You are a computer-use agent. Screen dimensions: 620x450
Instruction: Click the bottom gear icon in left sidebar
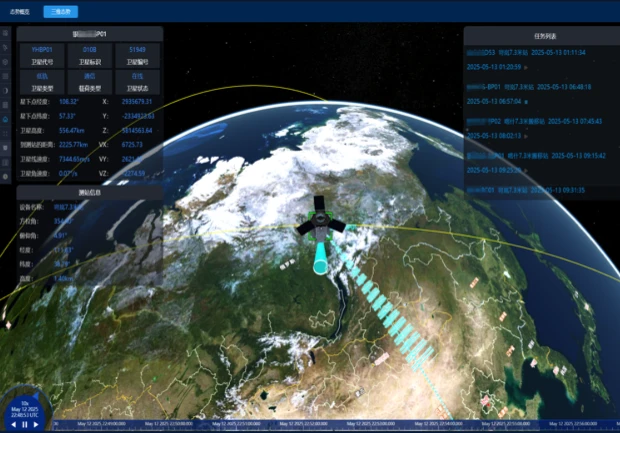pyautogui.click(x=6, y=176)
